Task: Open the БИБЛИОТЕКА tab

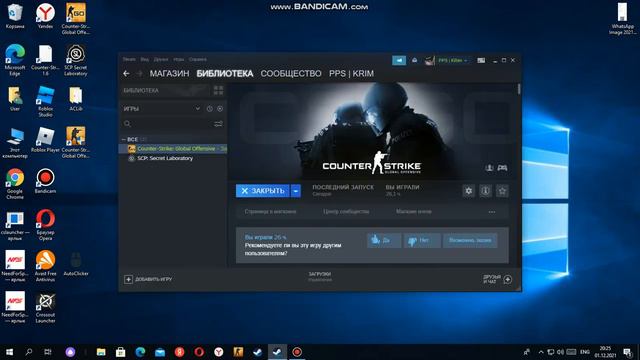Action: point(225,73)
